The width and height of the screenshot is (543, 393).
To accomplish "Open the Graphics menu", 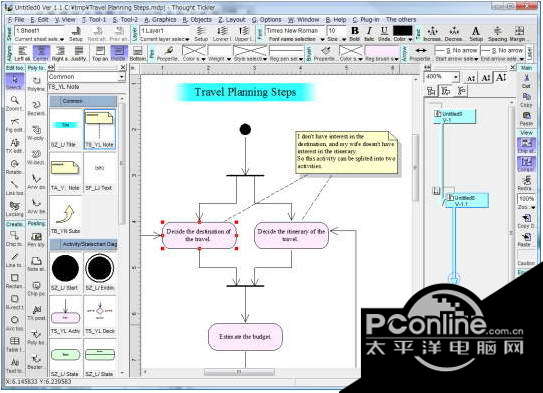I will tap(160, 19).
